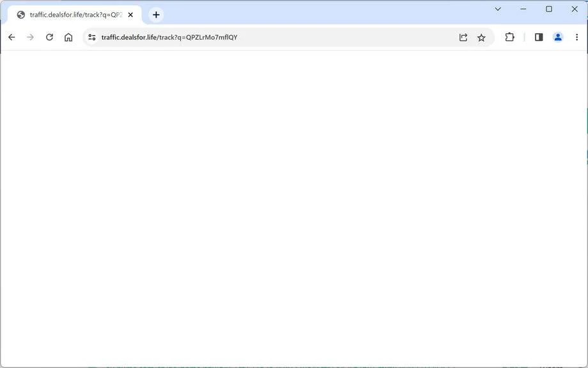Open the Extensions puzzle icon
This screenshot has height=368, width=588.
click(509, 37)
